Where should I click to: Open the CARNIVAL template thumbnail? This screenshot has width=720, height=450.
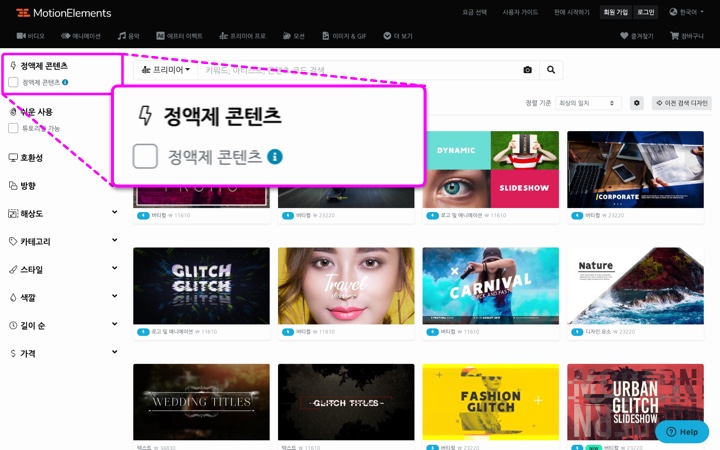pos(490,286)
